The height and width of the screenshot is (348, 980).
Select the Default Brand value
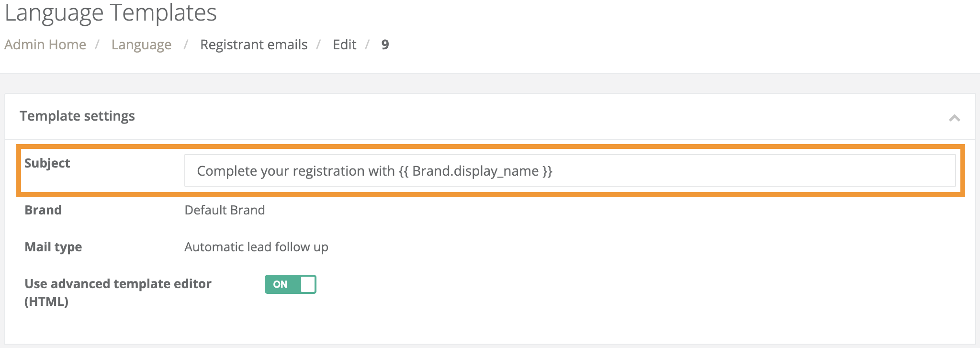pos(225,210)
